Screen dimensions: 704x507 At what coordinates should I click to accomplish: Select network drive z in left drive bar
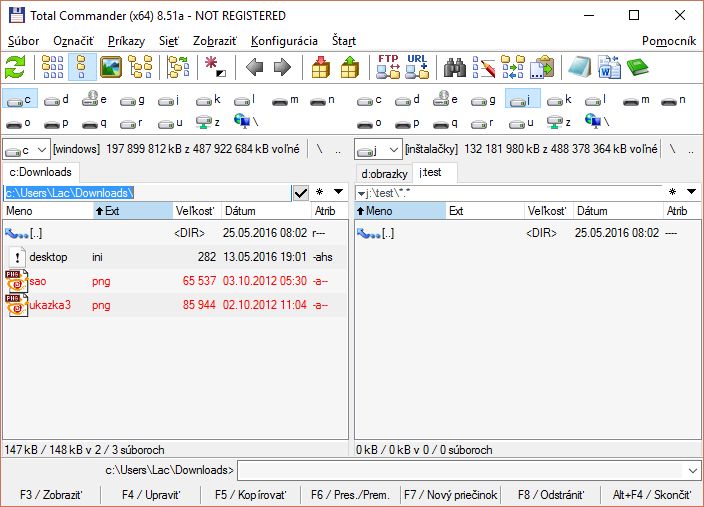click(x=208, y=122)
